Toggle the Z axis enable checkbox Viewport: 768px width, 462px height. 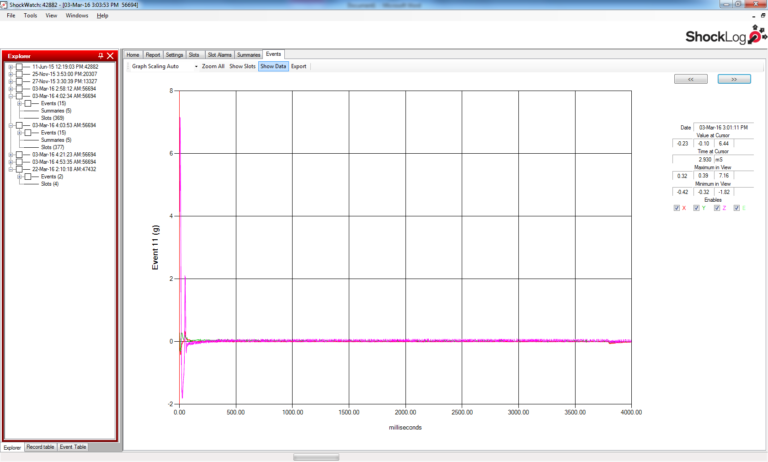tap(716, 208)
